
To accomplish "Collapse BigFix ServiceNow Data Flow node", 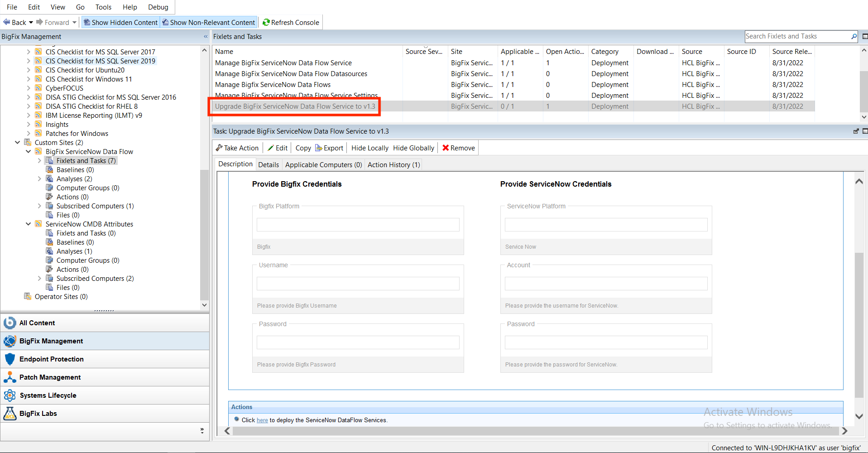I will [x=29, y=152].
